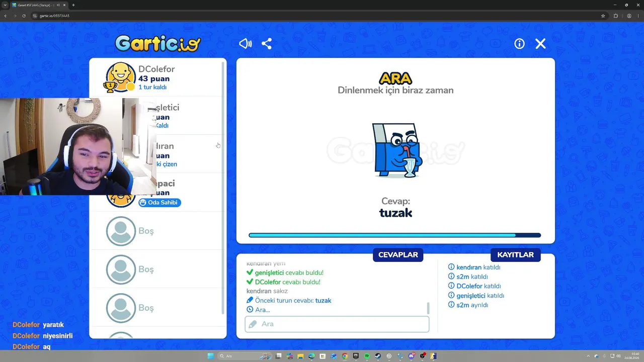
Task: Go forward in browser history
Action: tap(15, 16)
